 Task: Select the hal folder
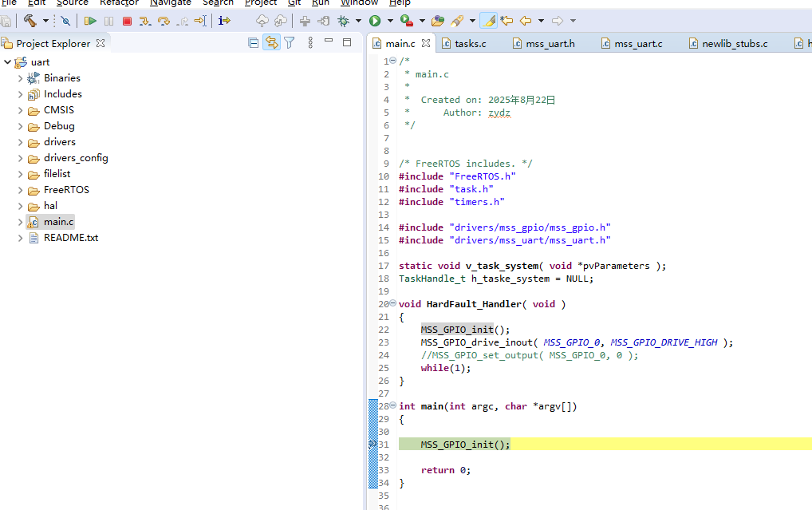click(x=50, y=206)
